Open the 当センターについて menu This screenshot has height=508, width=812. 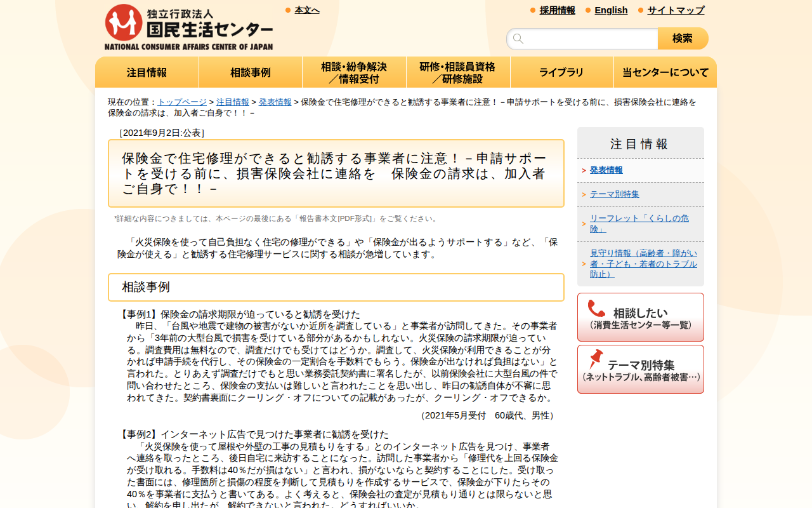(665, 72)
